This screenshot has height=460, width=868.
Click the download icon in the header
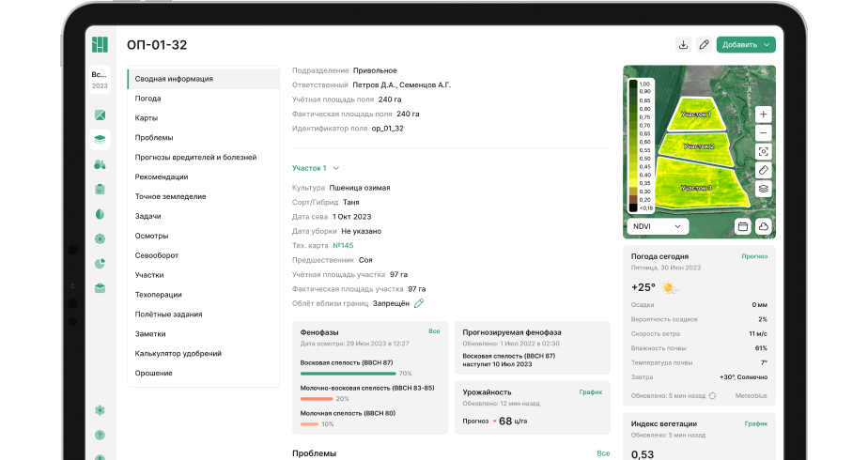point(683,44)
